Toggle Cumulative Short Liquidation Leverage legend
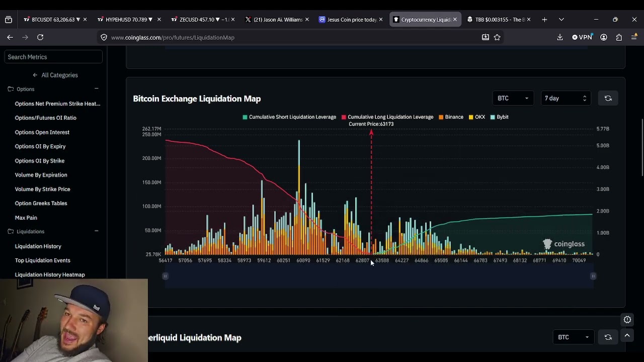644x362 pixels. (x=289, y=117)
